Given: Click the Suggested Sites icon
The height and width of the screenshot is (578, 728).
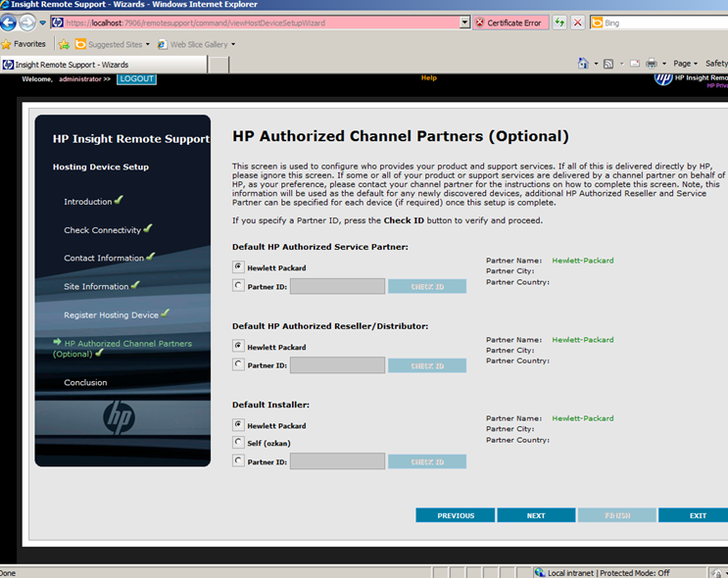Looking at the screenshot, I should 80,44.
